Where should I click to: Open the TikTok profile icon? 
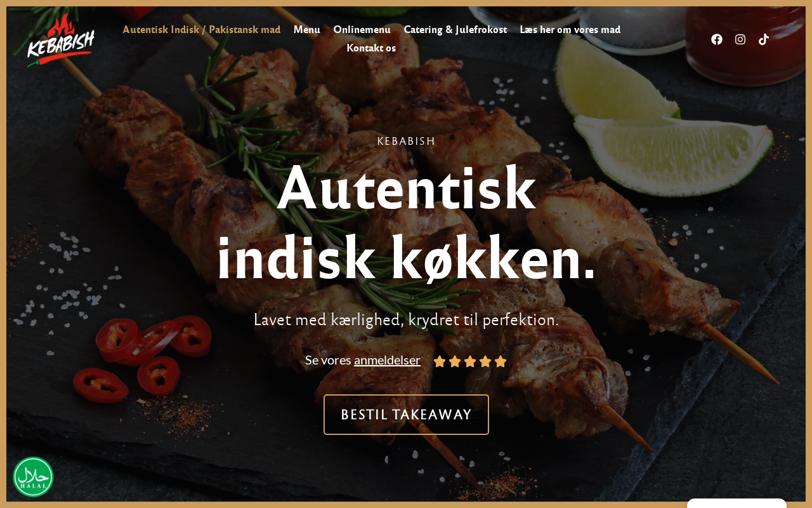764,39
